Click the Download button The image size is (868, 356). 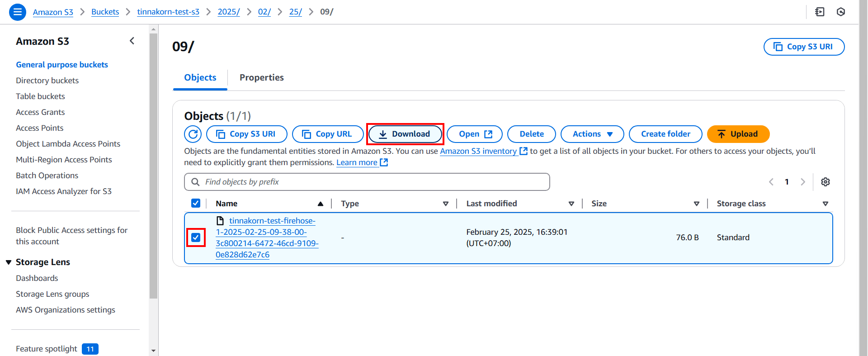point(405,134)
